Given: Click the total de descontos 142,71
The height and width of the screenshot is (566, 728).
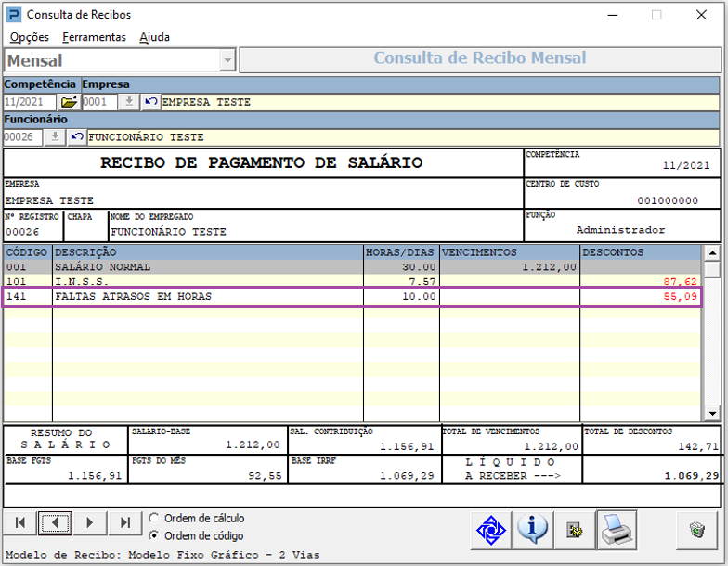Looking at the screenshot, I should tap(698, 447).
